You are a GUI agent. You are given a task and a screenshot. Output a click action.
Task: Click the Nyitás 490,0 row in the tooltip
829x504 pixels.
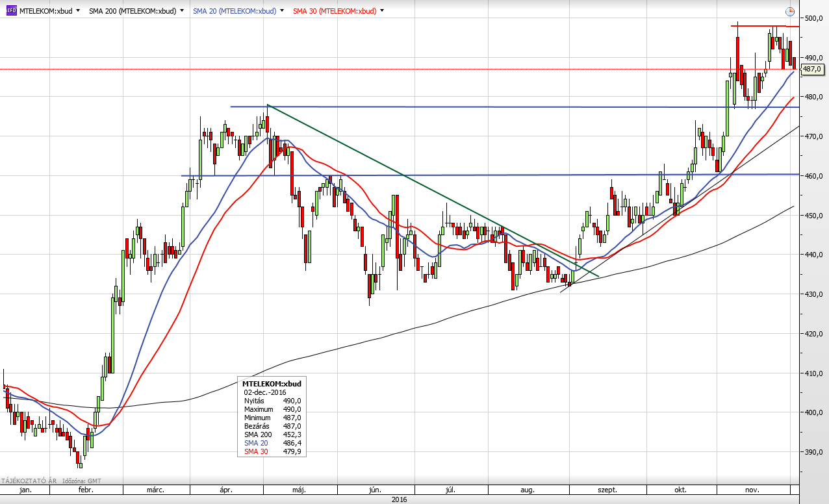[272, 401]
